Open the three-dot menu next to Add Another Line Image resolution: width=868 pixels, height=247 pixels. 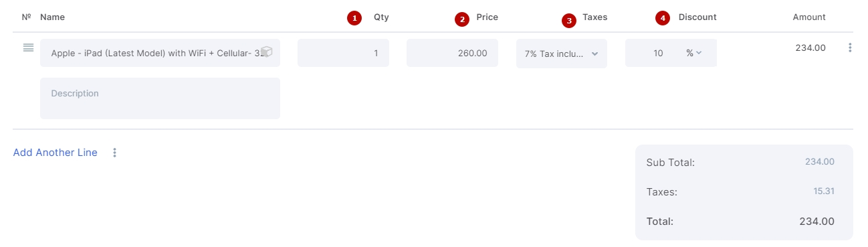click(x=114, y=153)
